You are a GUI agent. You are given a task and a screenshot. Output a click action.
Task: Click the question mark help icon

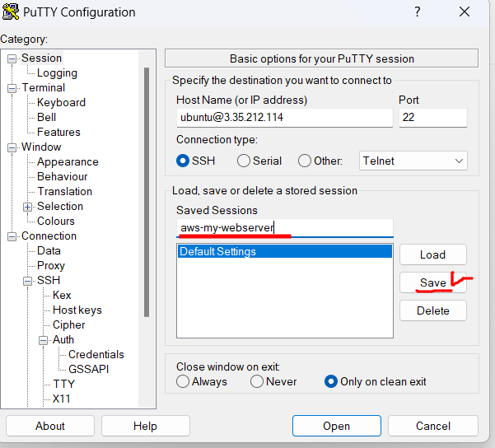click(418, 12)
